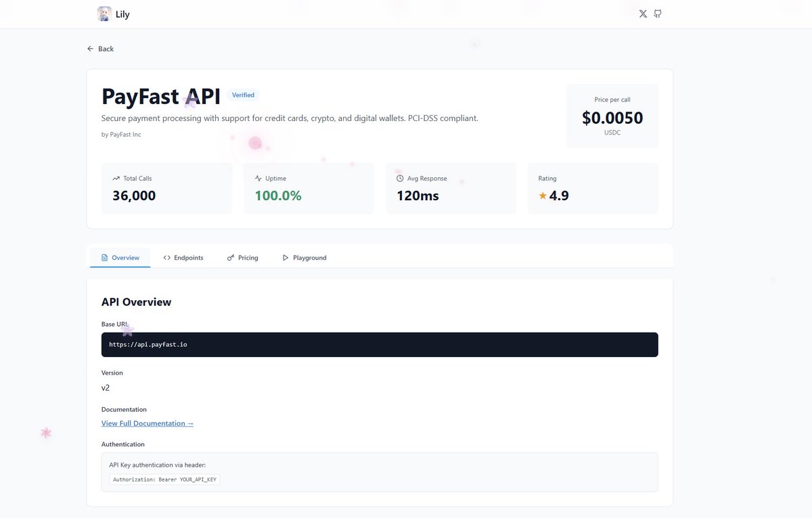Image resolution: width=812 pixels, height=518 pixels.
Task: Click the 4.9 rating value
Action: 559,196
